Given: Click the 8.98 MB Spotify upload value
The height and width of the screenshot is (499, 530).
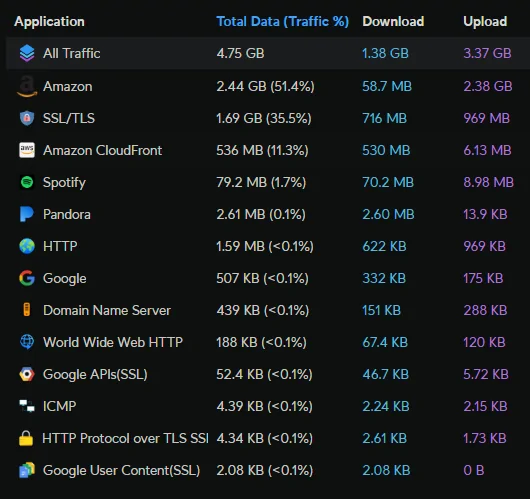Looking at the screenshot, I should 488,183.
